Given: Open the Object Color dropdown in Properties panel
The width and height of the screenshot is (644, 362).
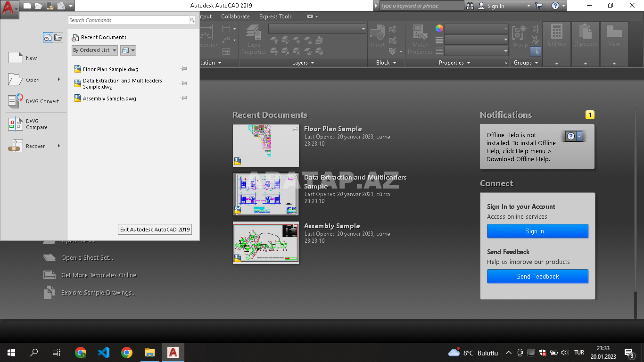Looking at the screenshot, I should pos(476,28).
